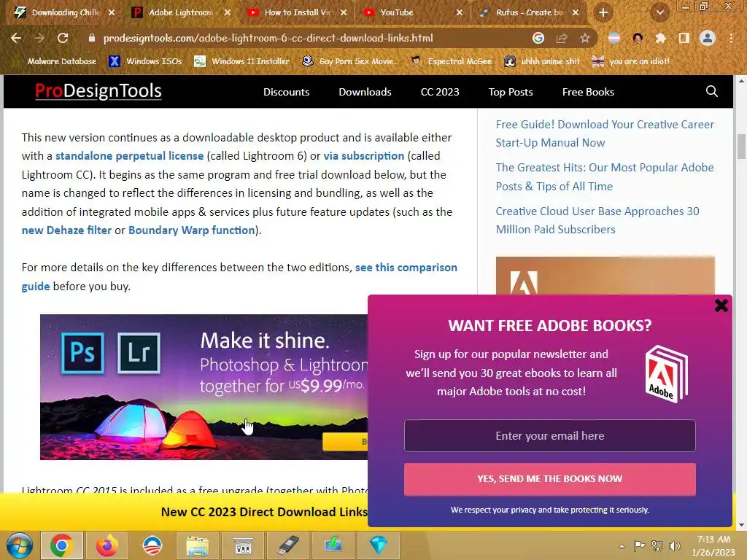Open Malware Database bookmark
The height and width of the screenshot is (560, 747).
click(x=56, y=61)
